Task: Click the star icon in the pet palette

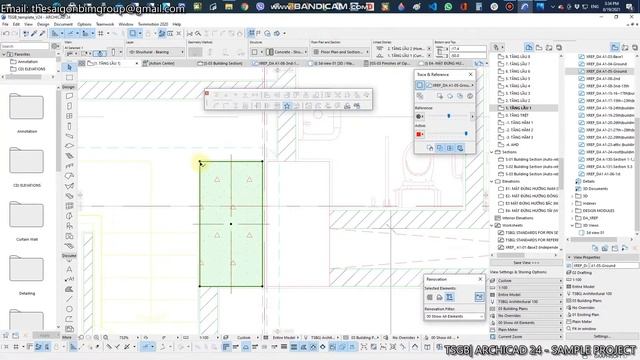Action: click(287, 106)
